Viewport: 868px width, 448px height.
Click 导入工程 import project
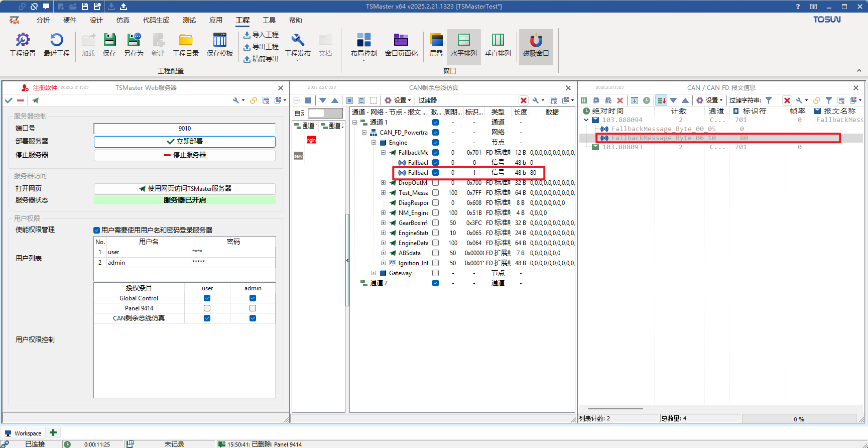[x=261, y=35]
